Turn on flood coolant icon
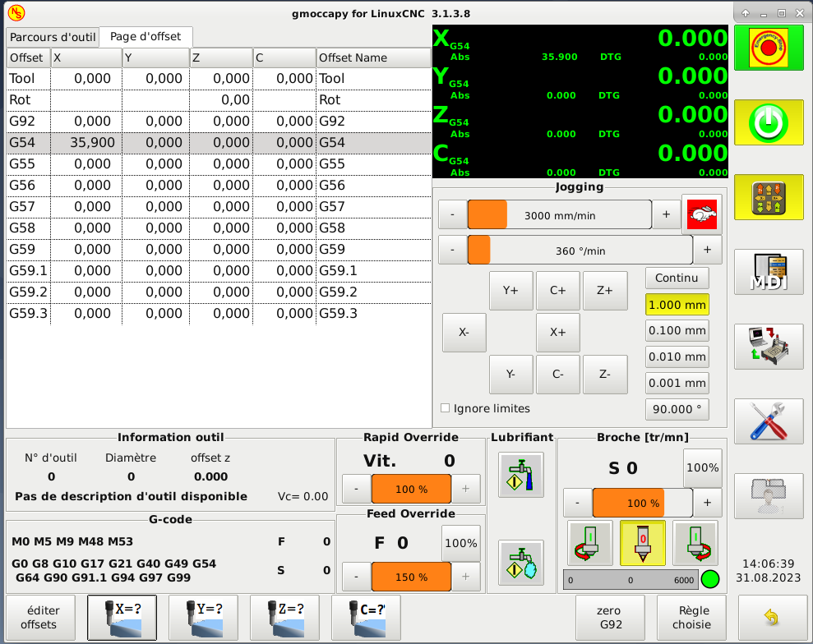This screenshot has width=813, height=644. click(521, 475)
